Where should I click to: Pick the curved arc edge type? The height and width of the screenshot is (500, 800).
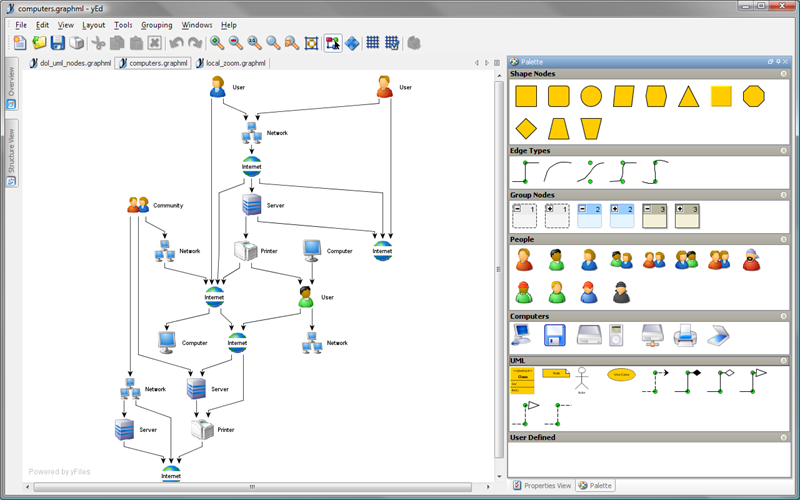pos(558,171)
